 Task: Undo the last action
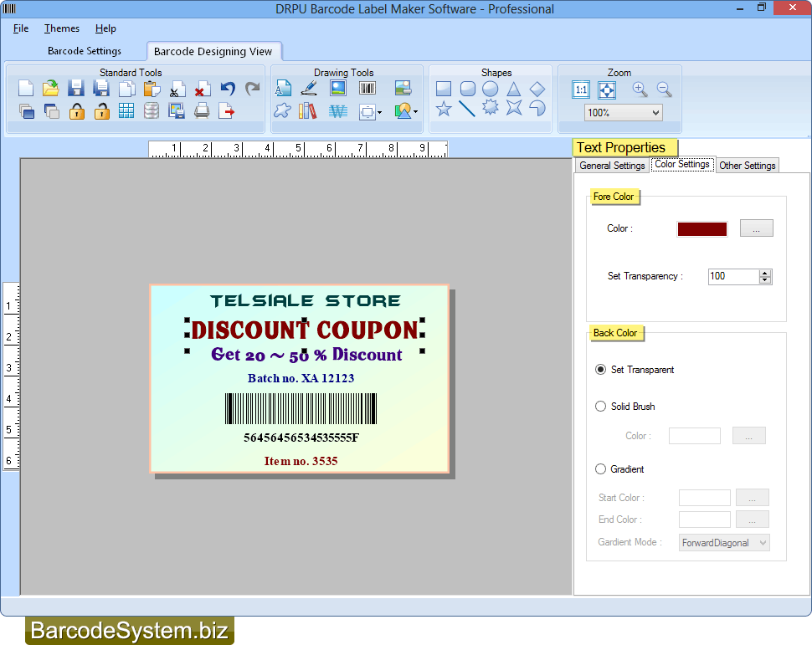coord(228,89)
